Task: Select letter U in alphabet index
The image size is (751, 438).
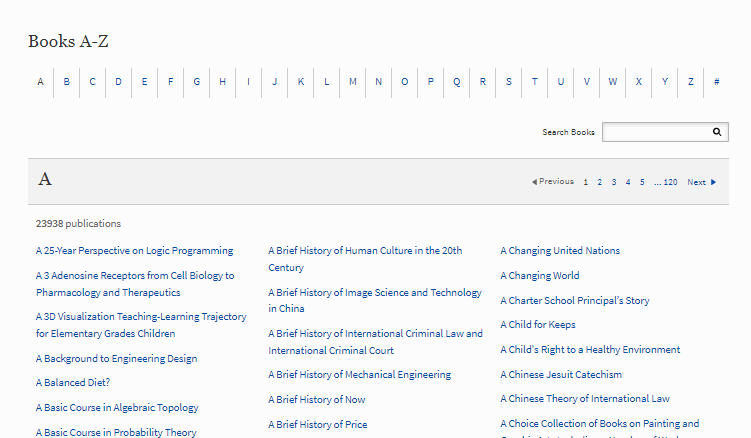Action: (561, 81)
